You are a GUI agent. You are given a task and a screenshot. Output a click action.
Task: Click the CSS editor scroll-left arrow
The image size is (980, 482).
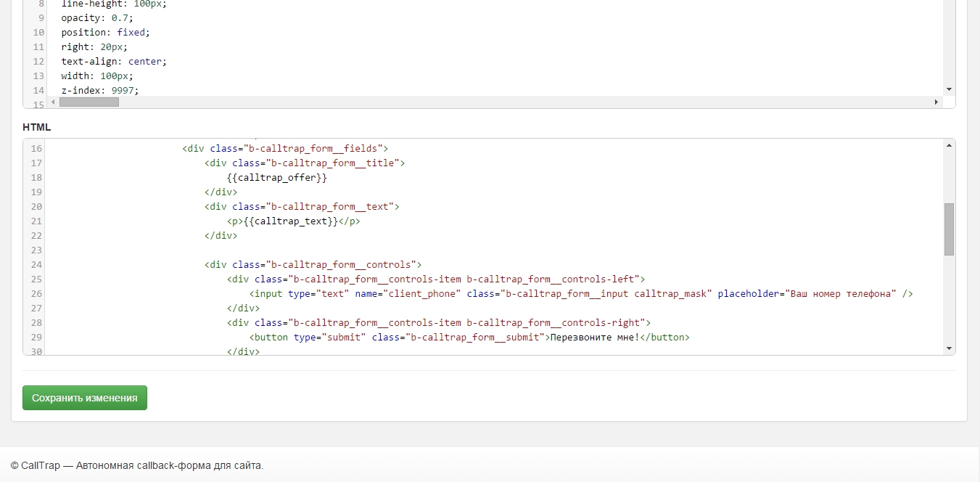click(x=52, y=102)
